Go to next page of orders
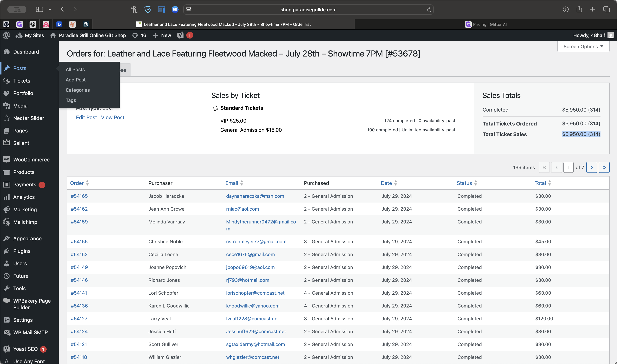Screen dimensions: 617x364 [592, 168]
